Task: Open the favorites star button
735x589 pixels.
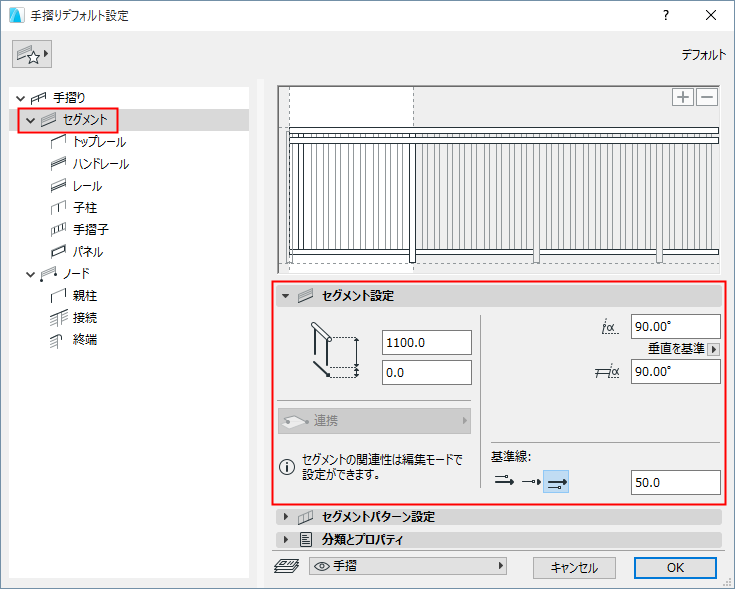Action: pos(32,54)
